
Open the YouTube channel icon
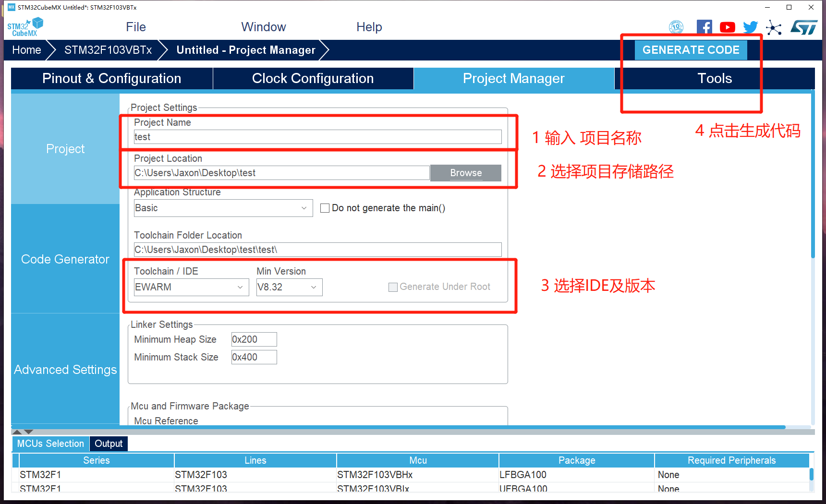click(728, 27)
